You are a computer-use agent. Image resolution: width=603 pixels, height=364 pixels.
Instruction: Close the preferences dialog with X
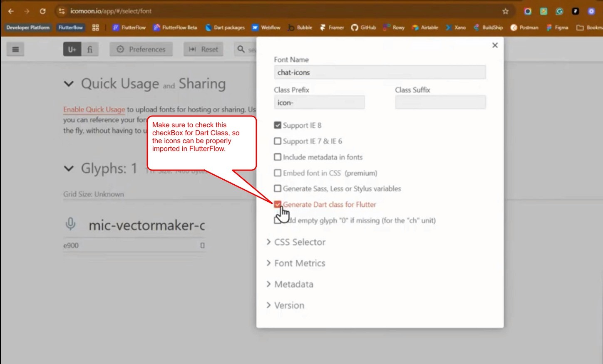coord(495,45)
